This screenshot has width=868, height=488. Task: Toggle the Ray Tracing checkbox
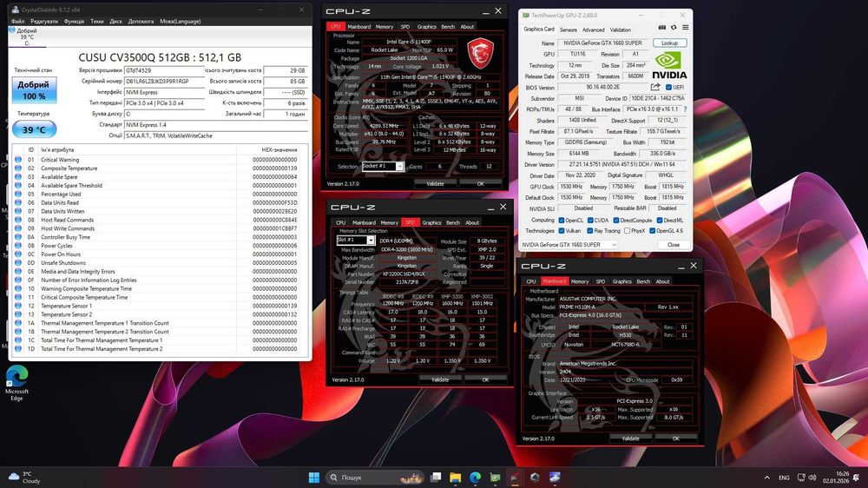[x=590, y=230]
